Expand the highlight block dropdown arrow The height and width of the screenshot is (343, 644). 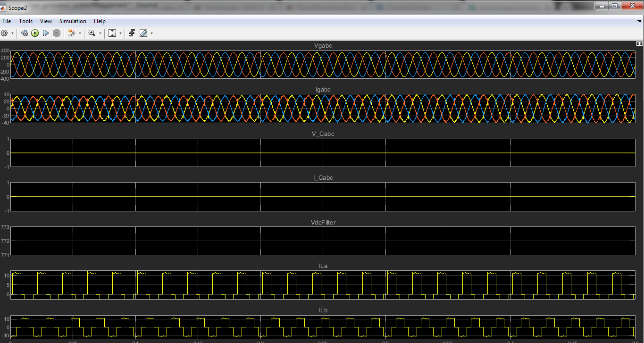(80, 33)
